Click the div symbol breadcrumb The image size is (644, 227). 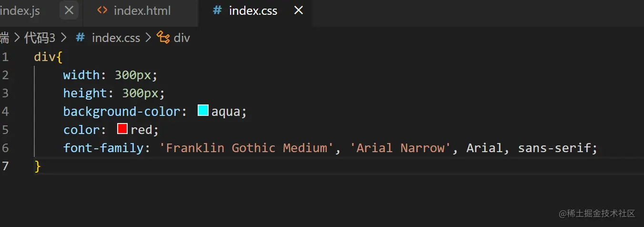point(181,38)
